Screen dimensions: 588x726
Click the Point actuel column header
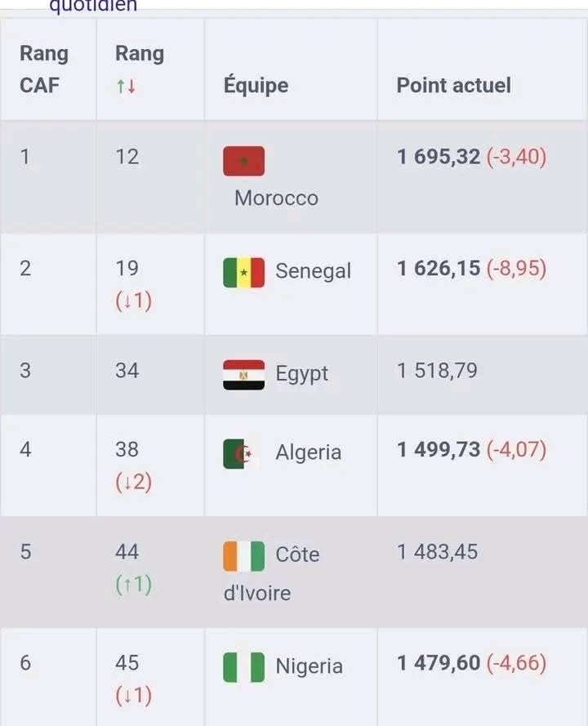453,86
